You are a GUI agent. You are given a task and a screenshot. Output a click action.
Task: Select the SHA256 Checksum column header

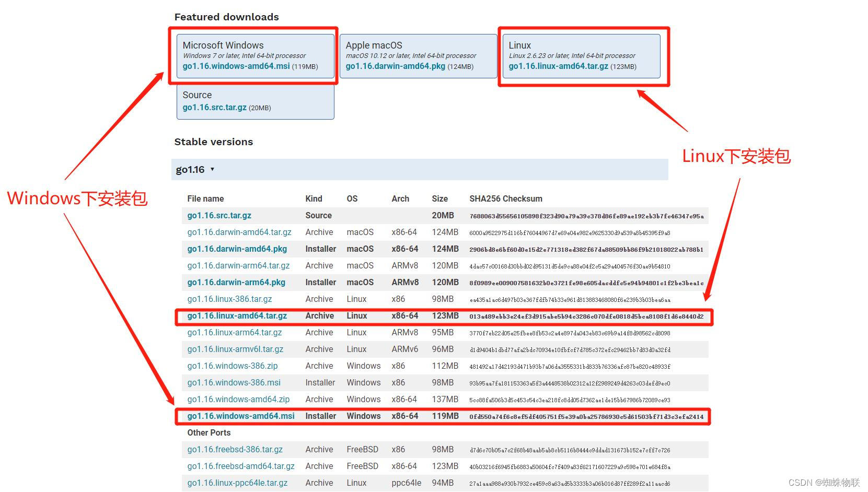tap(506, 198)
